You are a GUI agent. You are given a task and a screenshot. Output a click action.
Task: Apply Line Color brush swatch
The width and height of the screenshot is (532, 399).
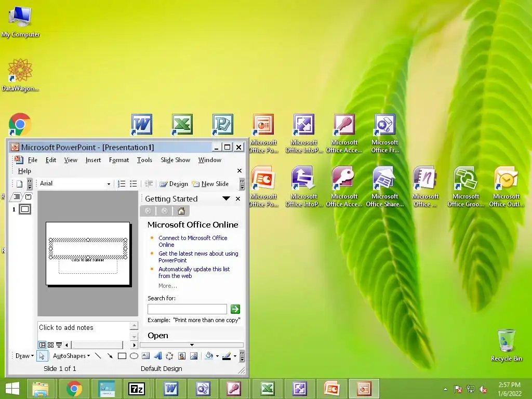coord(227,355)
